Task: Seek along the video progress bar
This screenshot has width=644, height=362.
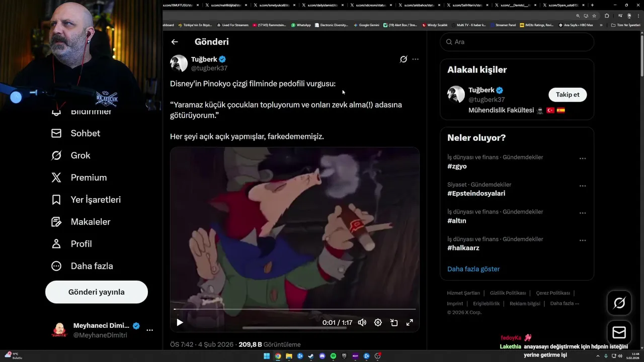Action: (x=295, y=309)
